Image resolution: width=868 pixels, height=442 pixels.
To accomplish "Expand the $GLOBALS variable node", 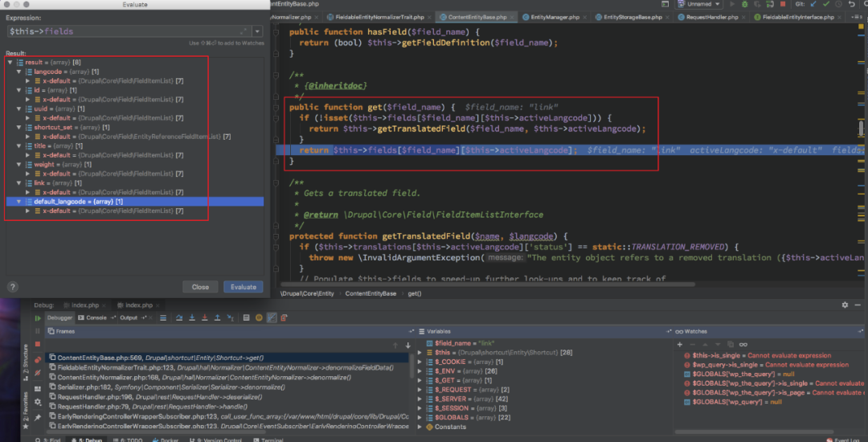I will tap(420, 418).
